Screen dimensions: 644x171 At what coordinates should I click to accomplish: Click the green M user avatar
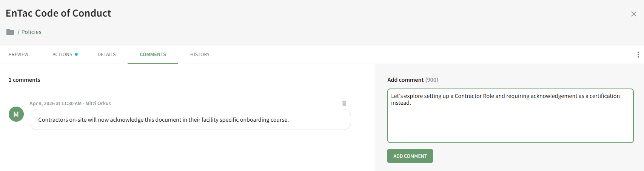[16, 114]
